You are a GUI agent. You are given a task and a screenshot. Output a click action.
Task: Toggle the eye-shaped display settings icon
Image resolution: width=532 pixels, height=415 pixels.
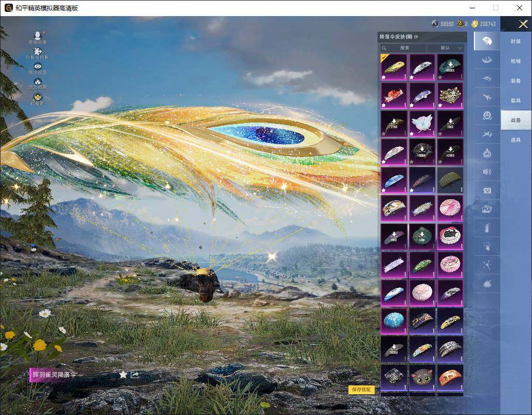click(38, 68)
